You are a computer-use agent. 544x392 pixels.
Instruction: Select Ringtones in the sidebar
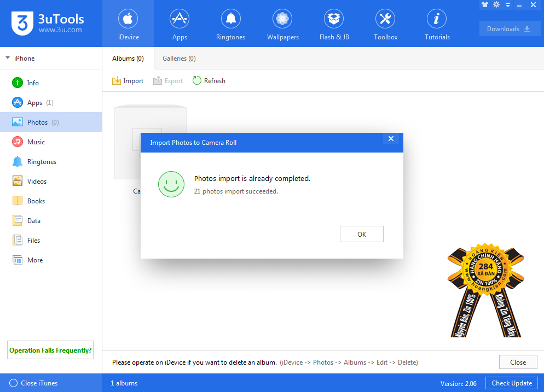51,161
